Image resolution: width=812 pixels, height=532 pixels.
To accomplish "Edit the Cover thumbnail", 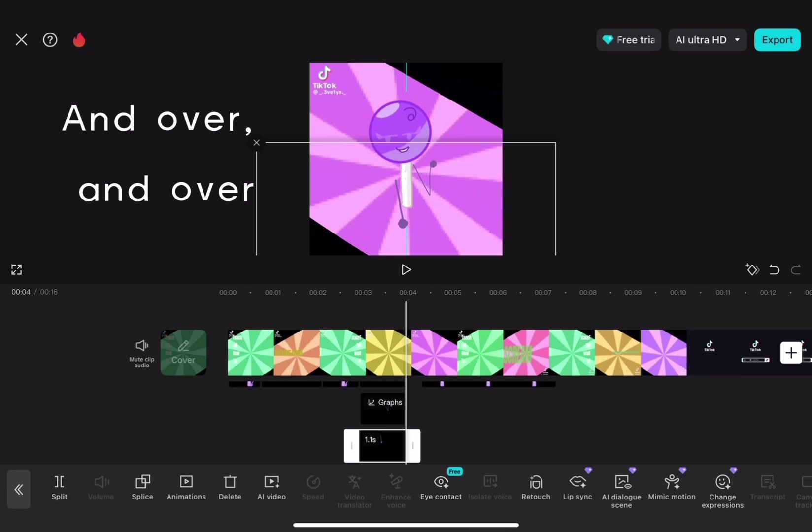I will coord(183,353).
